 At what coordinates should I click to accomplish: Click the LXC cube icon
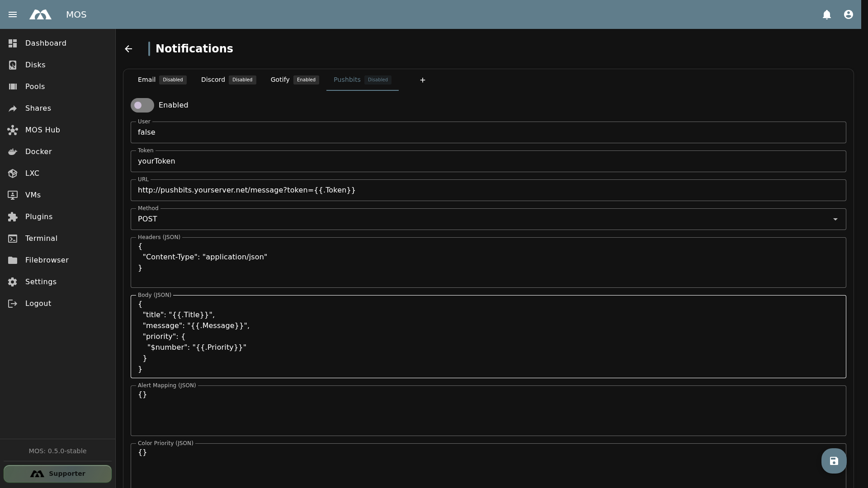13,174
